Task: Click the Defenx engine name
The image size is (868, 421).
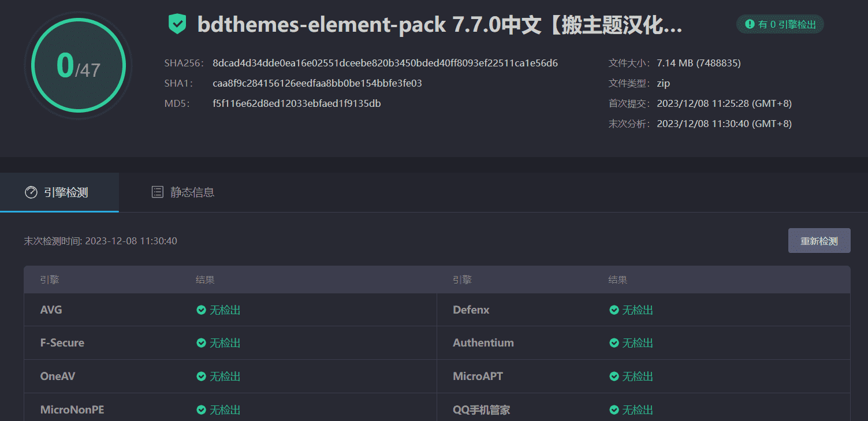Action: pos(471,310)
